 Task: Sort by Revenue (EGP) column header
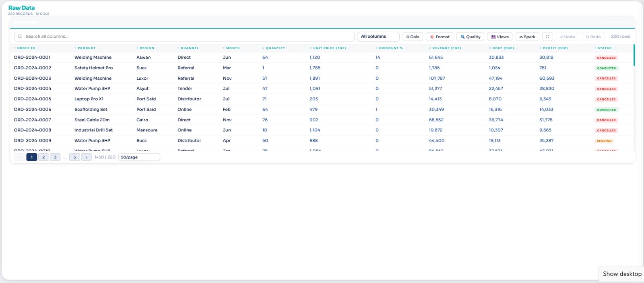[447, 48]
